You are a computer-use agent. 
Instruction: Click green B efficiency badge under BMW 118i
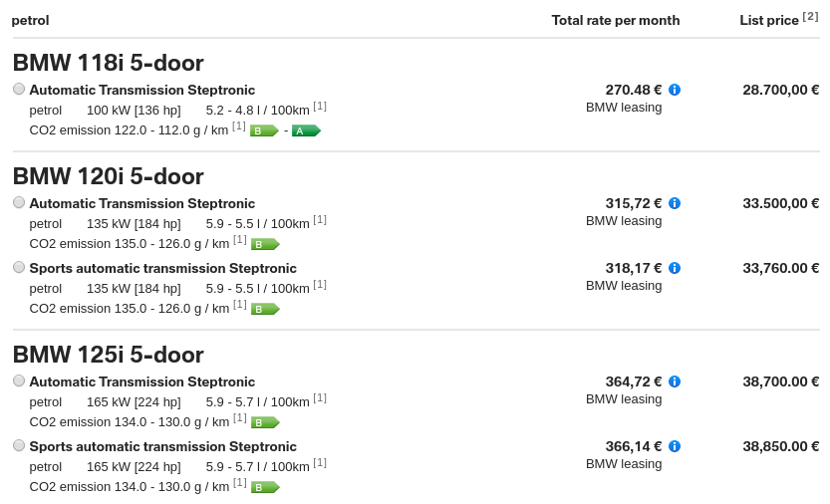tap(264, 130)
